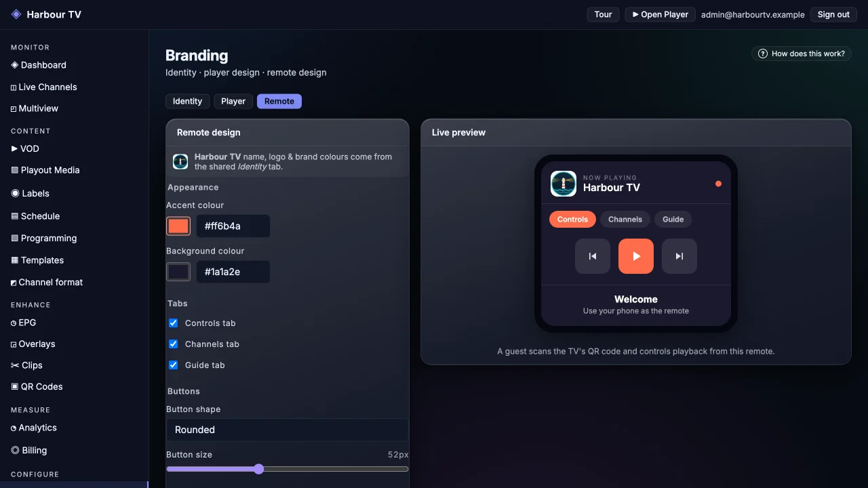The image size is (868, 488).
Task: Click the Overlays sidebar icon
Action: (14, 344)
